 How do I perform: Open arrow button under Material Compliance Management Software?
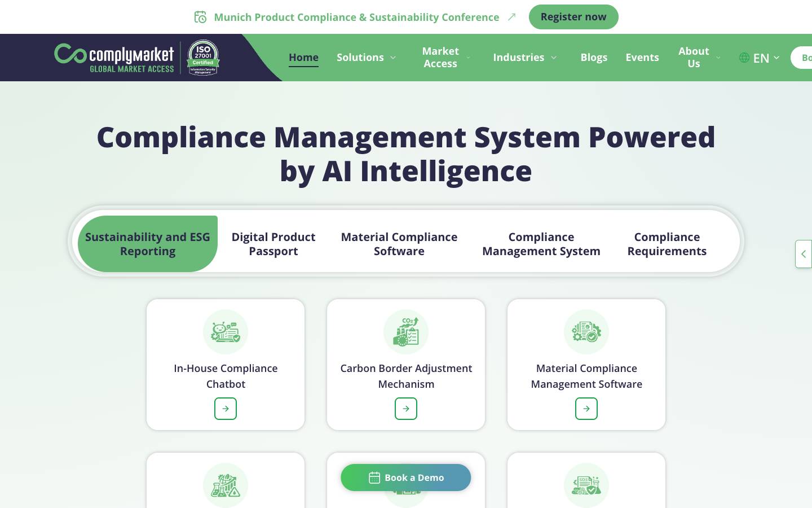tap(586, 409)
